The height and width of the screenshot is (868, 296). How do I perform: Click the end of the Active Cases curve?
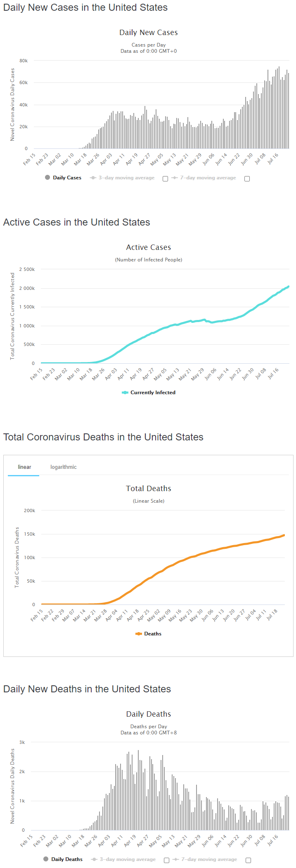(288, 286)
